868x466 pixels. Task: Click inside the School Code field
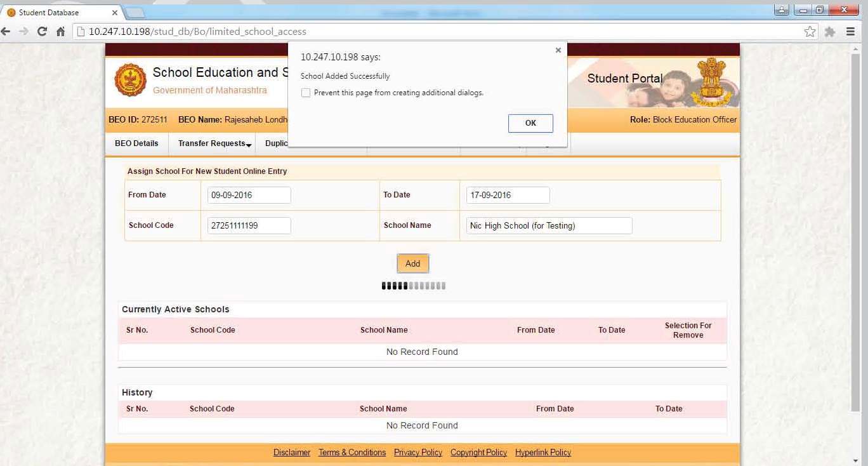pos(248,225)
